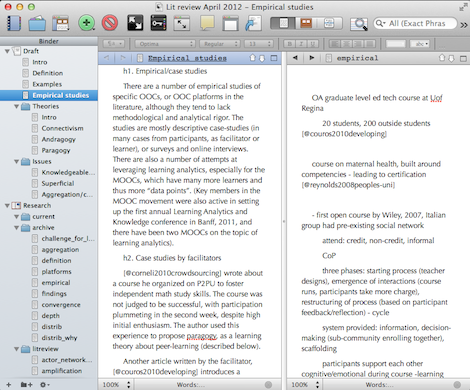Click add folder button at Binder bottom

pos(26,385)
